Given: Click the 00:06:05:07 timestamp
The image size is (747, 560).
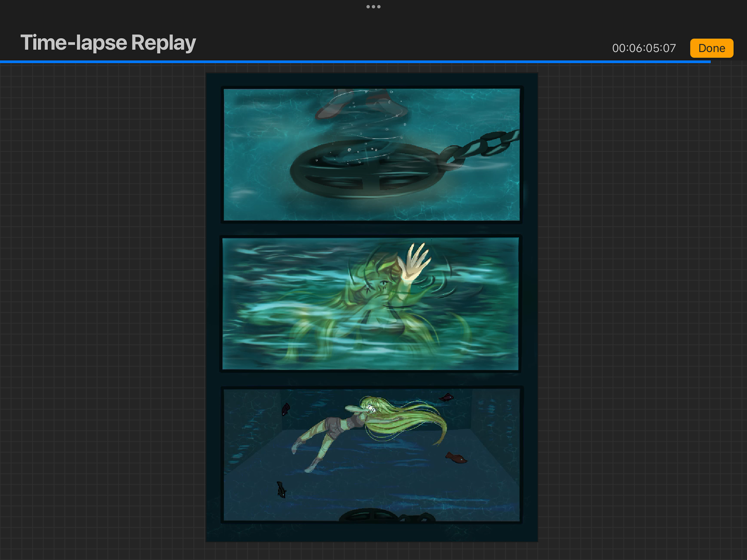Looking at the screenshot, I should pyautogui.click(x=644, y=48).
